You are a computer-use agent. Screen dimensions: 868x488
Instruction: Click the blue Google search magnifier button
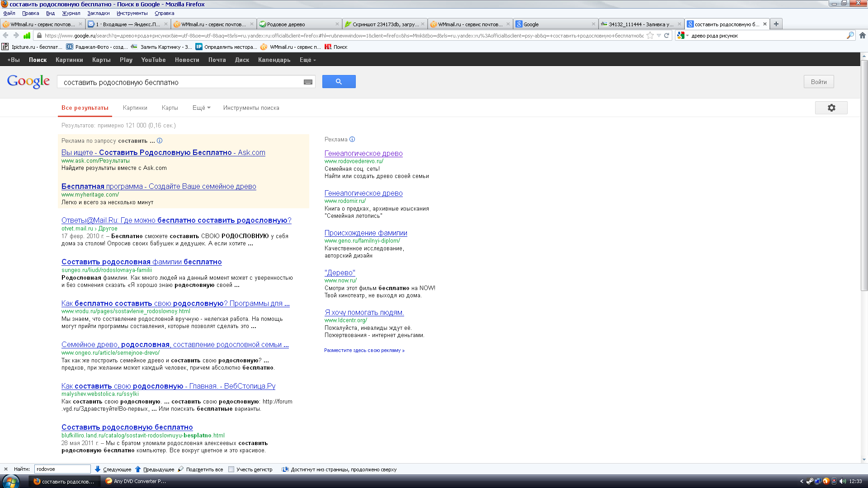(x=339, y=82)
